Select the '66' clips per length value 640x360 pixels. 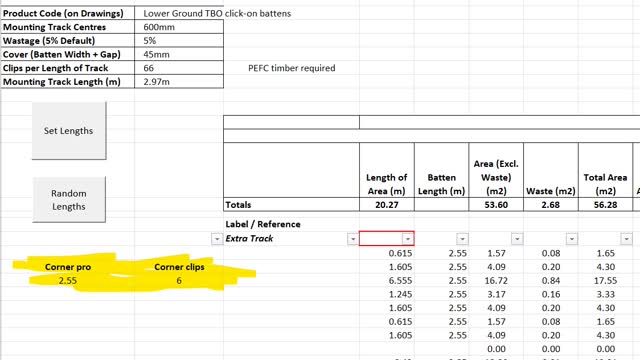coord(179,68)
